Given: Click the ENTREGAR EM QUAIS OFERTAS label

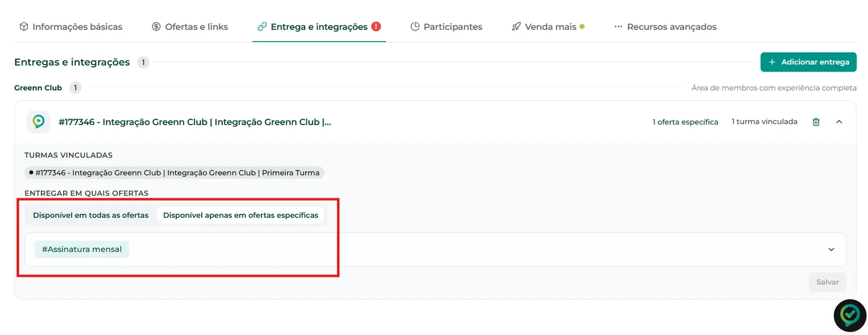Looking at the screenshot, I should click(x=86, y=193).
